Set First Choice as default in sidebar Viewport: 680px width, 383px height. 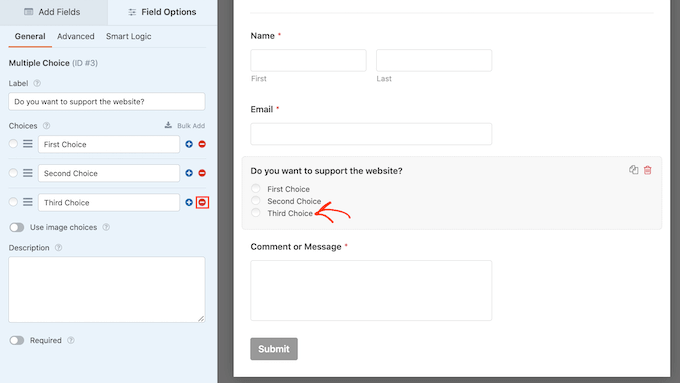[13, 144]
